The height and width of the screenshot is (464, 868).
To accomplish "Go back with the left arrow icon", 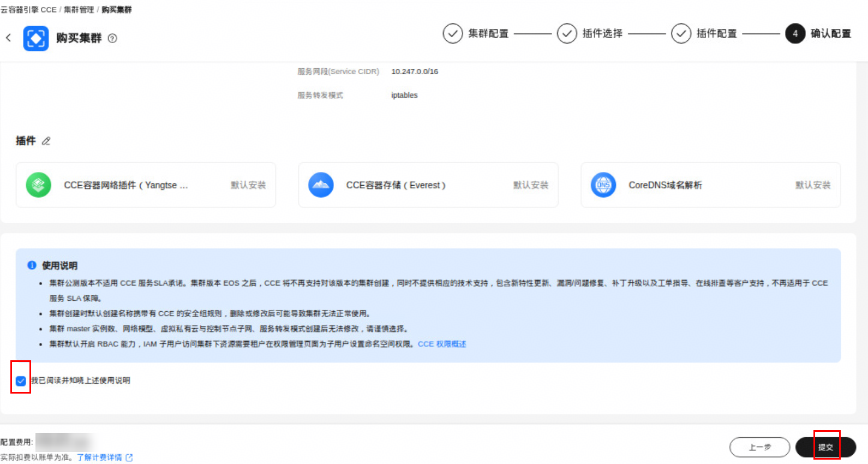I will pos(8,38).
